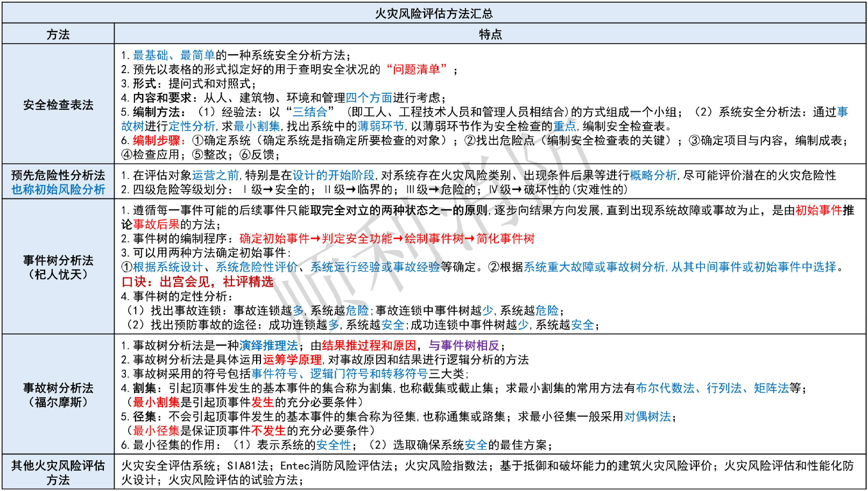Image resolution: width=868 pixels, height=491 pixels.
Task: Click the text "火灾安全评估系统"
Action: tap(168, 466)
